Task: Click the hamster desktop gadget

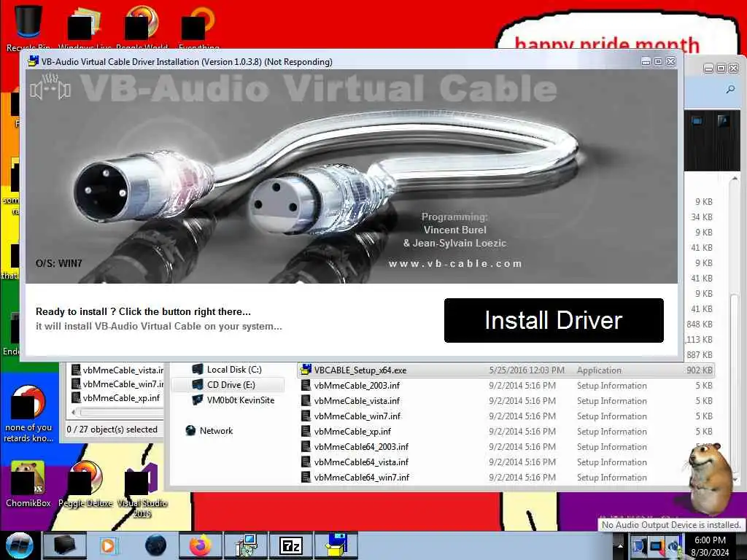Action: [711, 478]
